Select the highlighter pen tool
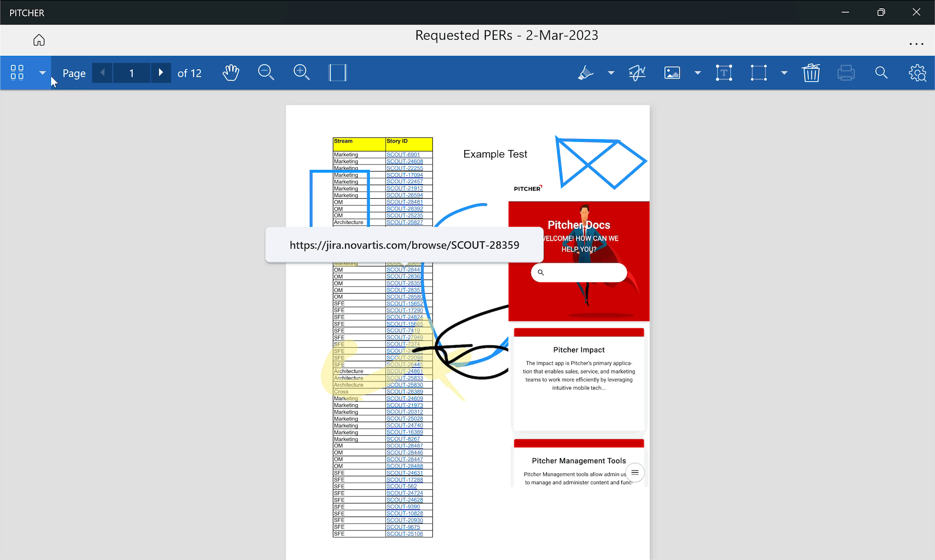Image resolution: width=935 pixels, height=560 pixels. [x=585, y=72]
